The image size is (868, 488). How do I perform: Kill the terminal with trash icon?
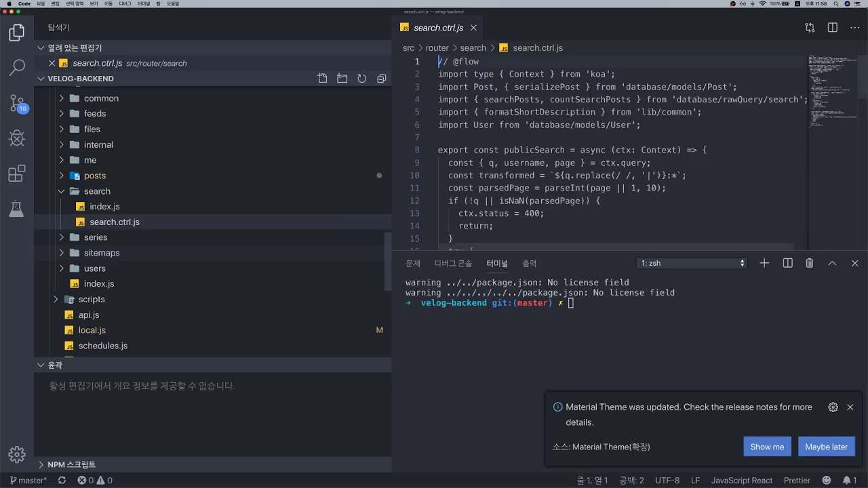[x=810, y=263]
